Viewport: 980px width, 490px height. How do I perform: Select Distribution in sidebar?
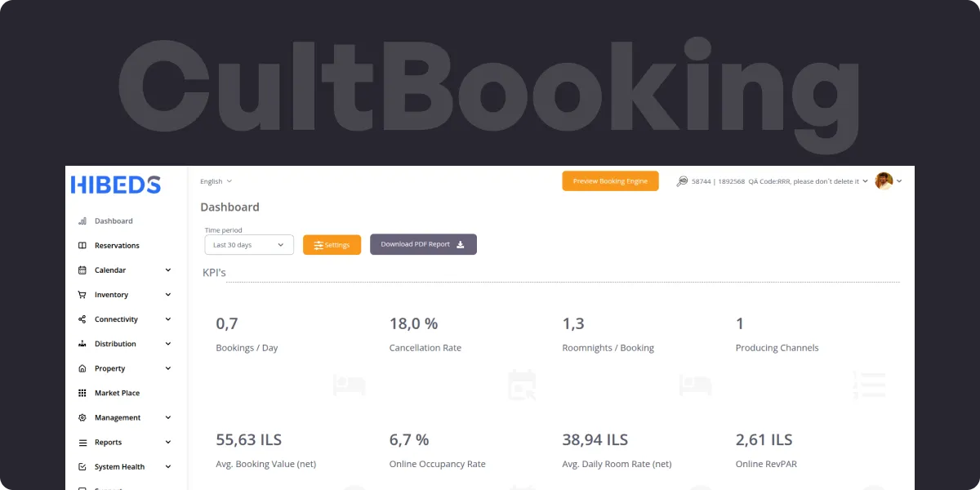coord(115,344)
